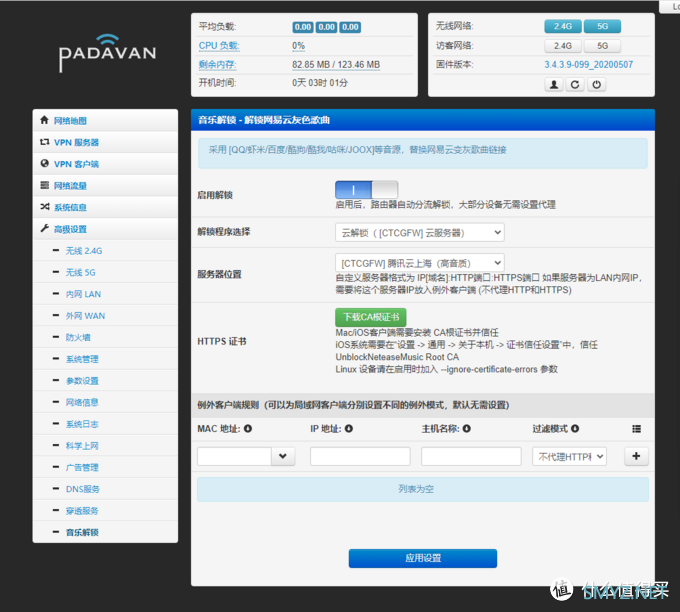The height and width of the screenshot is (612, 680).
Task: Open VPN 客户端 menu item
Action: 105,164
